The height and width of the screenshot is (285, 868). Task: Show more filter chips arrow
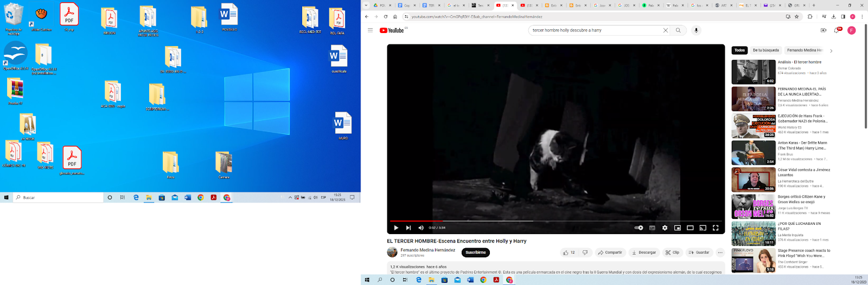coord(831,51)
